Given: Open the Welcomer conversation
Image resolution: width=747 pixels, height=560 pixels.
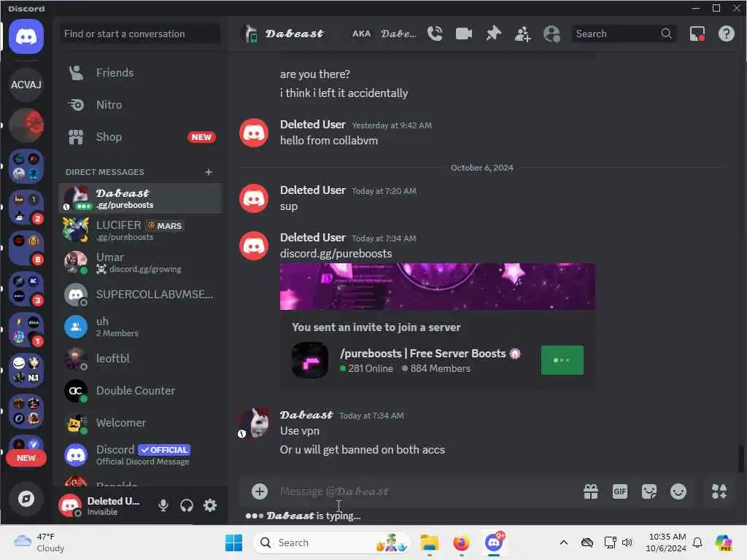Looking at the screenshot, I should pos(140,423).
